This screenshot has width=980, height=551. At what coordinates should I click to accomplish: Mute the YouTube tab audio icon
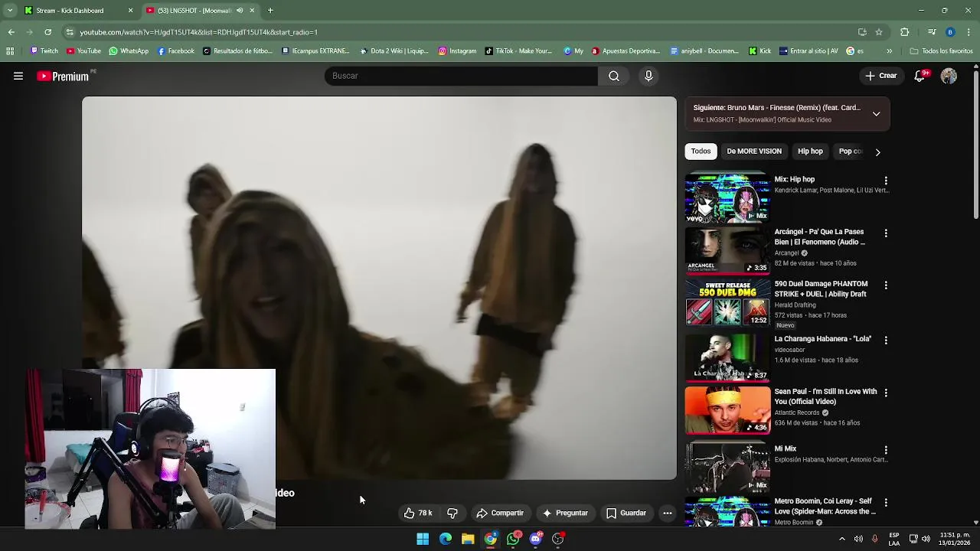pyautogui.click(x=240, y=11)
